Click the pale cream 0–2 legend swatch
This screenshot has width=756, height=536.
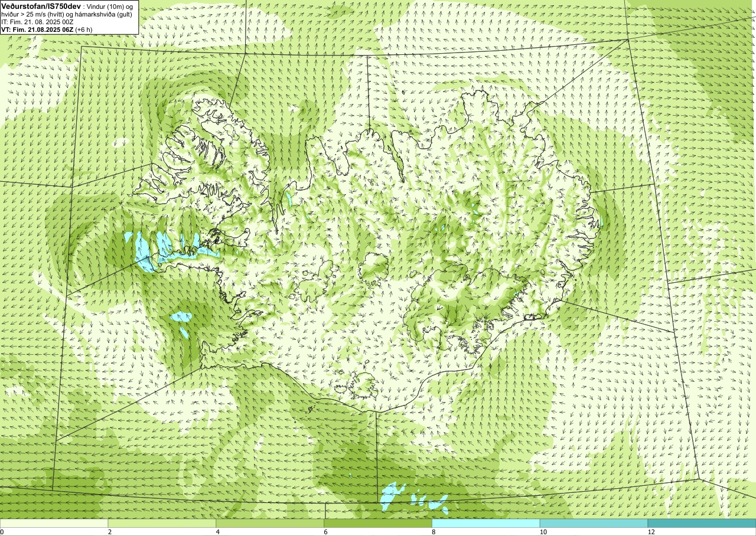[x=54, y=523]
